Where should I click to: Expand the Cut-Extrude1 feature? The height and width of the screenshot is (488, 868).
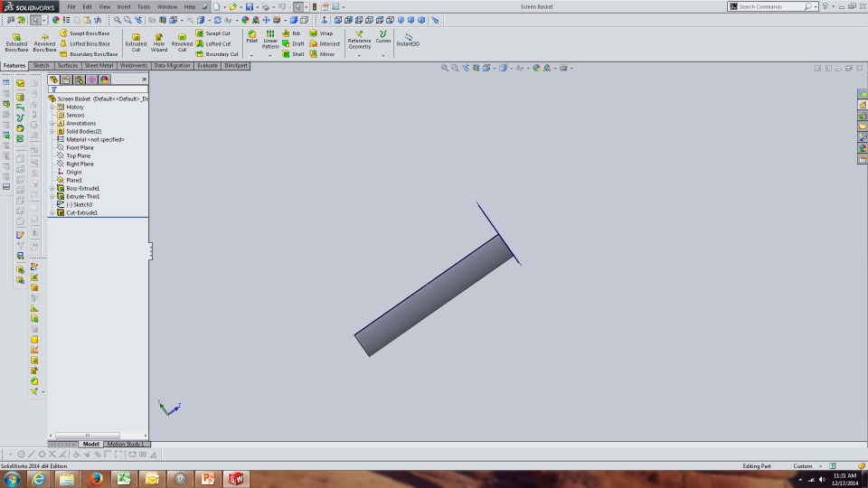click(52, 212)
